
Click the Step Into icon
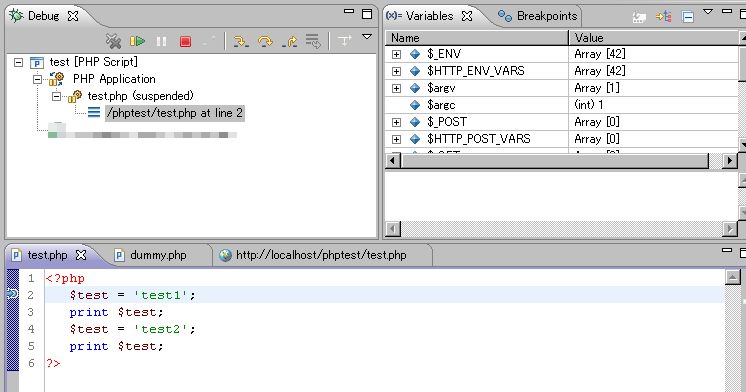tap(241, 41)
